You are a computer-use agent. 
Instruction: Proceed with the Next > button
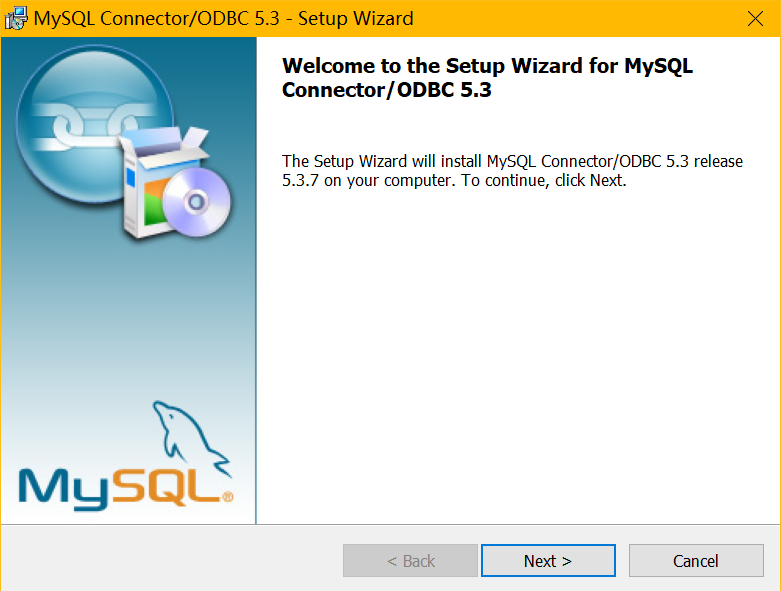coord(548,561)
